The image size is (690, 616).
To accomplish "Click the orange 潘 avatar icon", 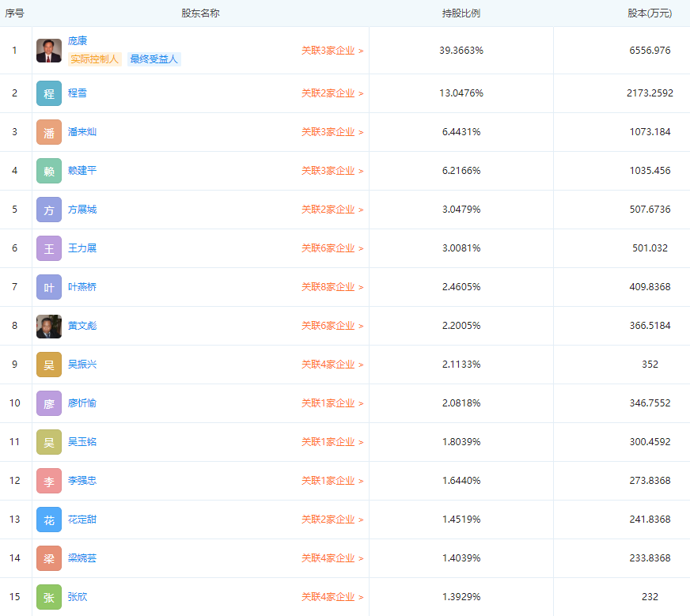I will pos(49,132).
